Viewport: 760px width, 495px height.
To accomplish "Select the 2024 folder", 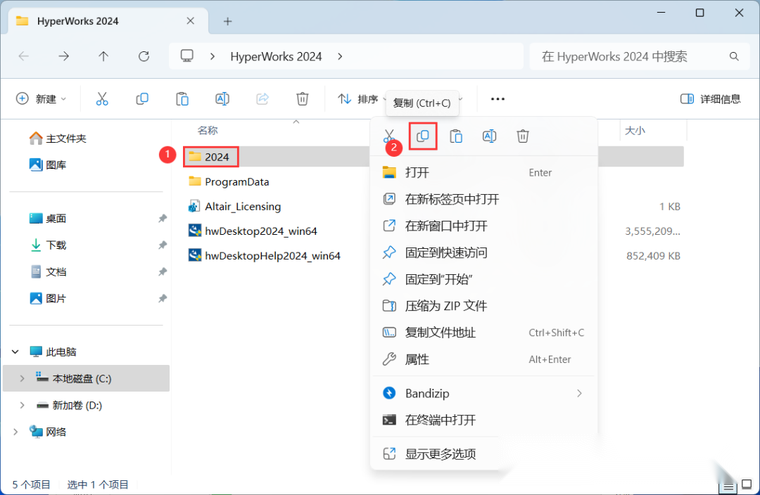I will click(x=211, y=157).
